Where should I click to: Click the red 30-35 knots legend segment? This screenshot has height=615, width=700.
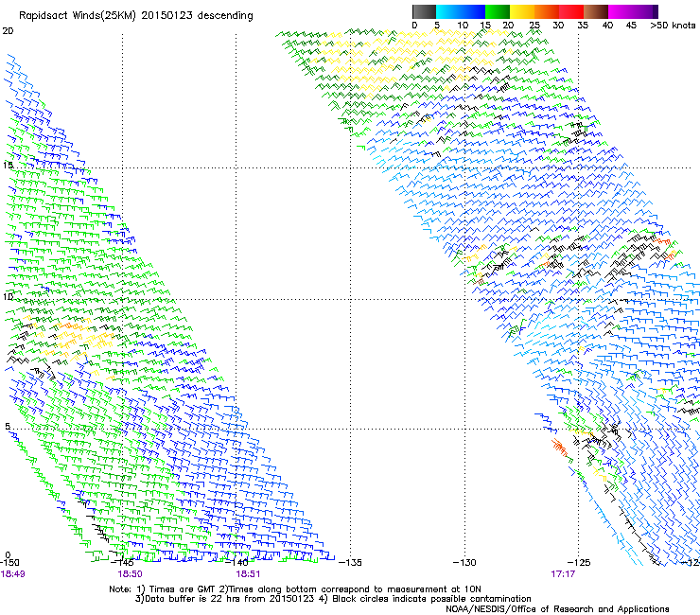[571, 11]
